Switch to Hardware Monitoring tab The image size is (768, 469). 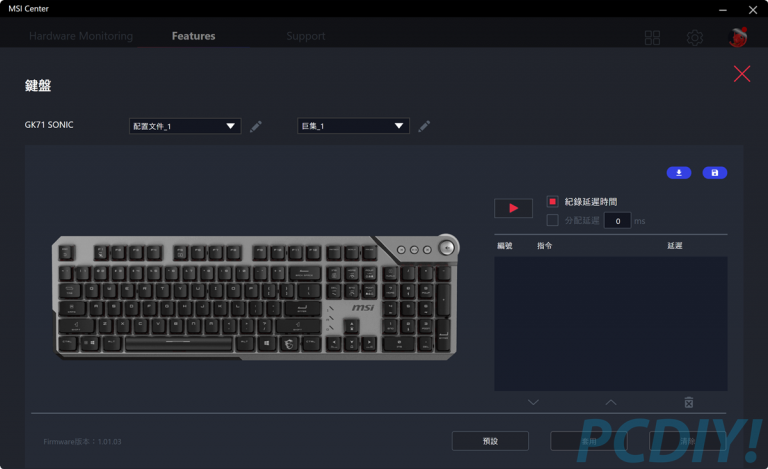coord(81,36)
